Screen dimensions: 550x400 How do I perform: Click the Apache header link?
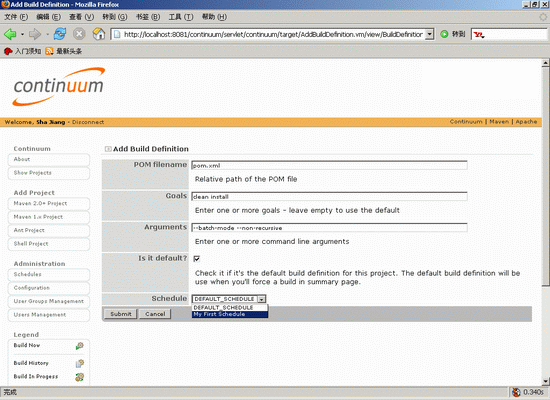[526, 122]
